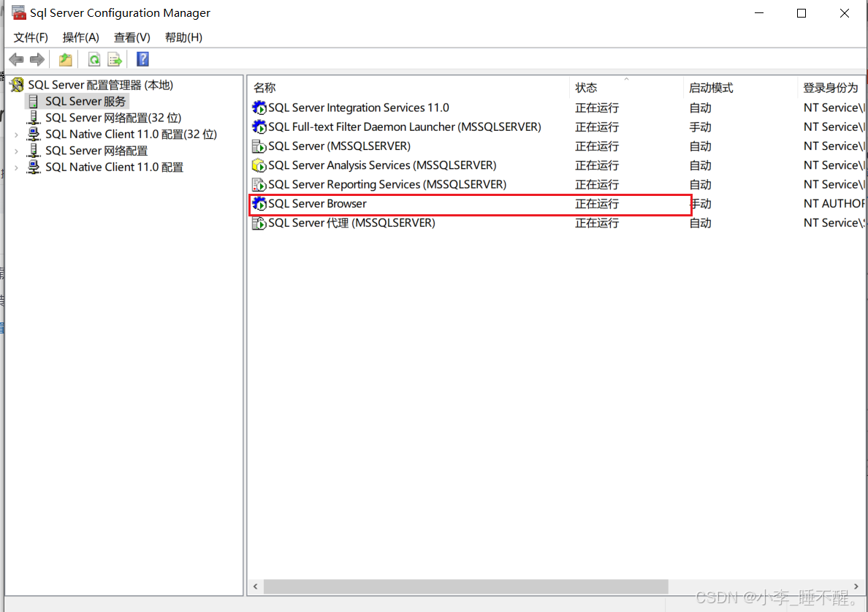Click 自动 start mode of Analysis Services
Screen dimensions: 868x612
click(700, 165)
